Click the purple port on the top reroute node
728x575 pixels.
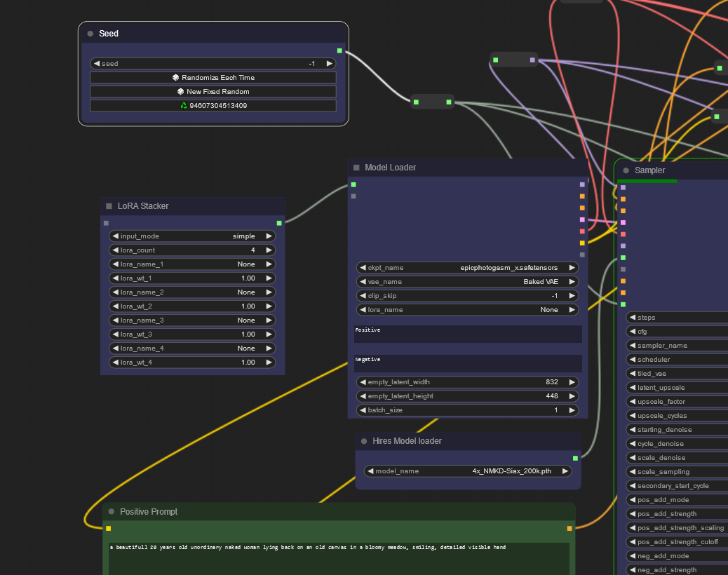tap(532, 60)
